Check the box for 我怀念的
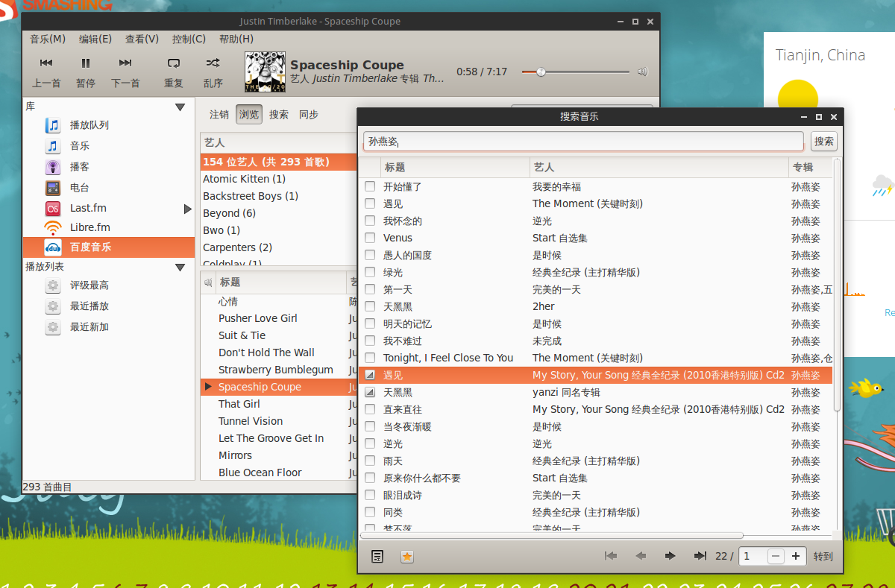 370,221
